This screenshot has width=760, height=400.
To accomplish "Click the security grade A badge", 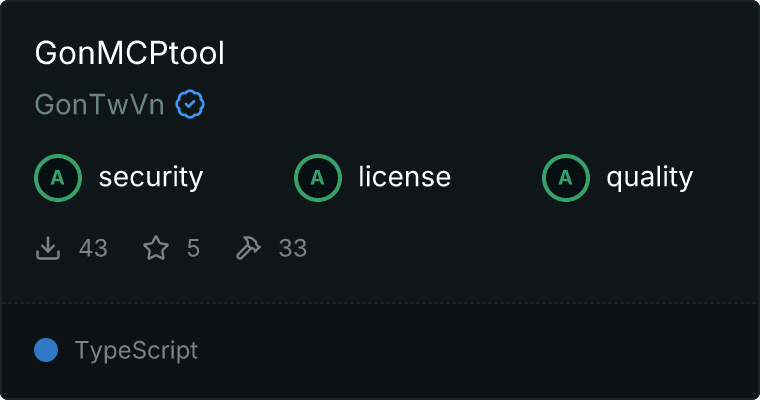I will click(x=58, y=177).
